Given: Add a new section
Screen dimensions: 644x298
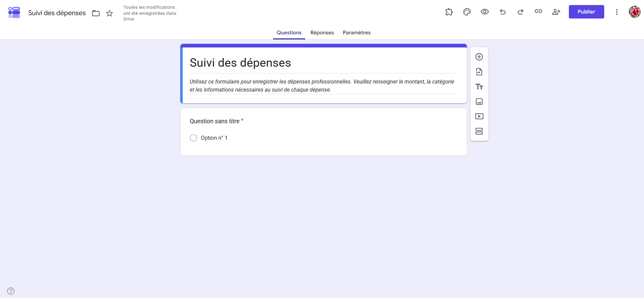Looking at the screenshot, I should pyautogui.click(x=479, y=131).
